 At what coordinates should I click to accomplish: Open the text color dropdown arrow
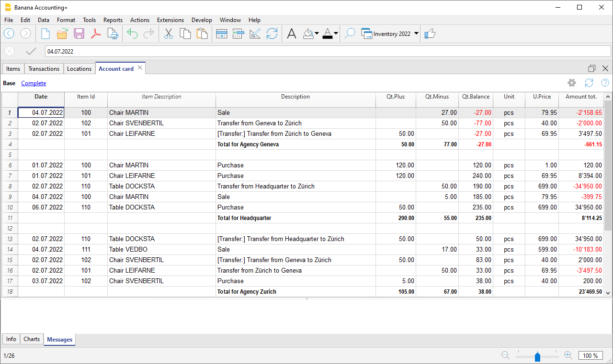(x=336, y=33)
